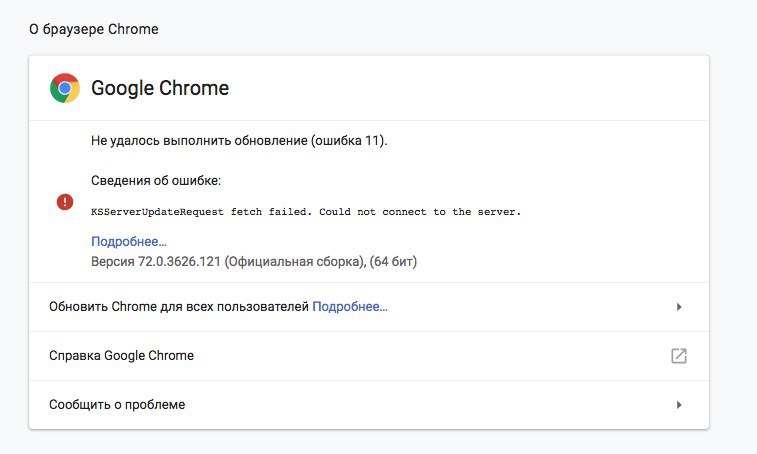Select Сообщить о проблеме row
This screenshot has width=757, height=454.
369,405
